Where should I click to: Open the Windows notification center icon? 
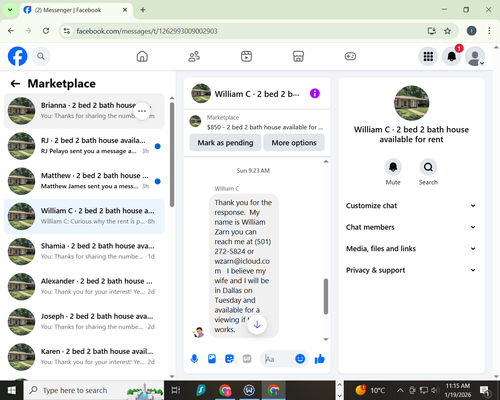point(484,390)
